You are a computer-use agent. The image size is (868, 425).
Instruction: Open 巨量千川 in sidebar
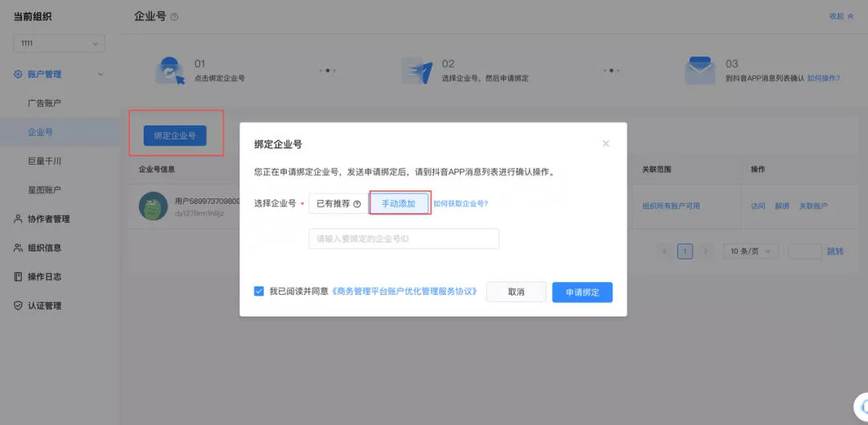click(x=44, y=161)
